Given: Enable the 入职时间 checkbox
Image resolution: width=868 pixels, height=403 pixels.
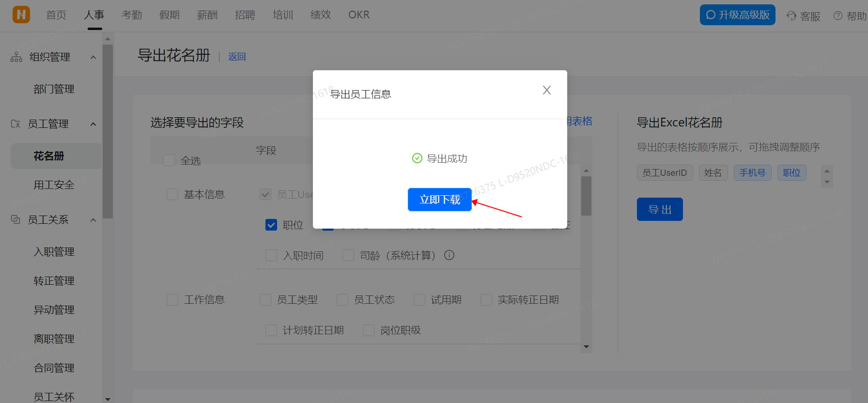Looking at the screenshot, I should (271, 255).
